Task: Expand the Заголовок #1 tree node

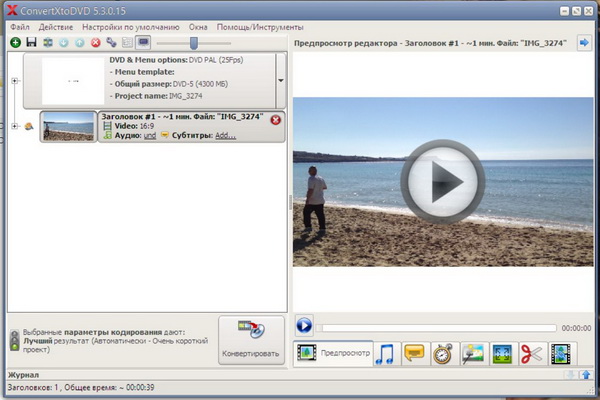Action: 14,126
